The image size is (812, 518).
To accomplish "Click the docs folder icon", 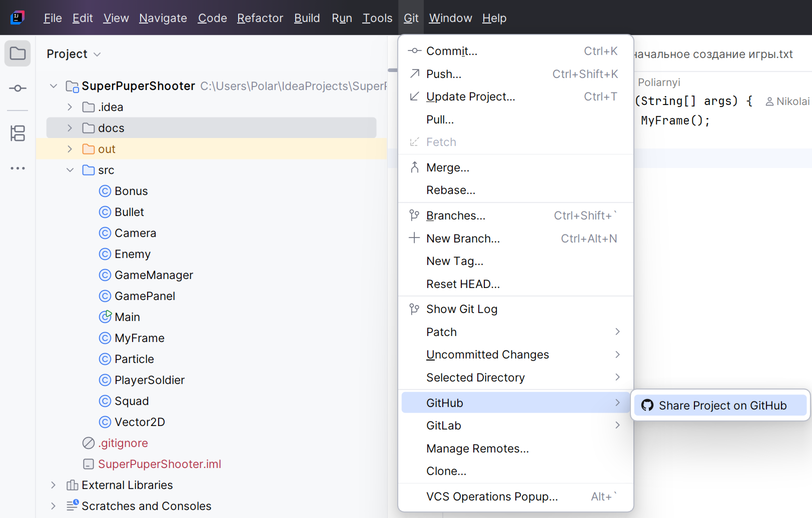I will pyautogui.click(x=89, y=128).
